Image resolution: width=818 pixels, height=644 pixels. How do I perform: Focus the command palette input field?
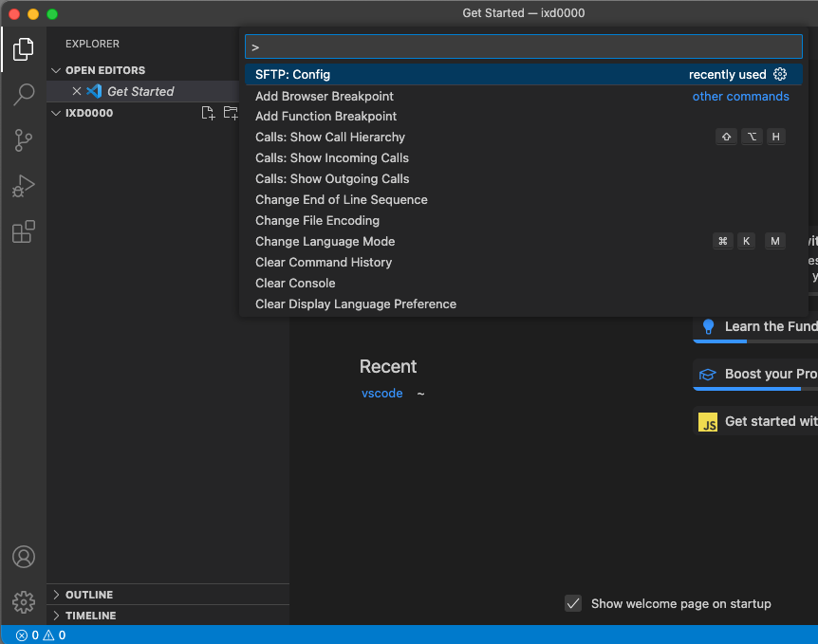click(x=523, y=46)
